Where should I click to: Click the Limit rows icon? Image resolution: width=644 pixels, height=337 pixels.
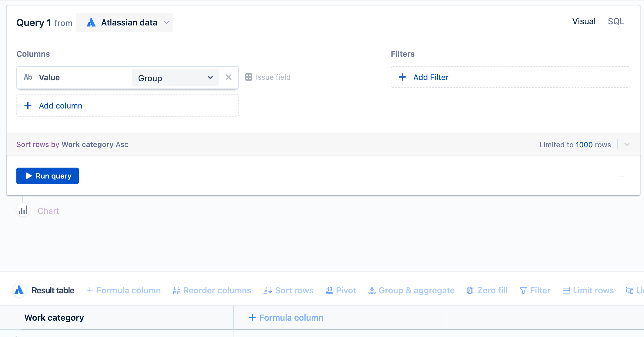click(x=566, y=290)
